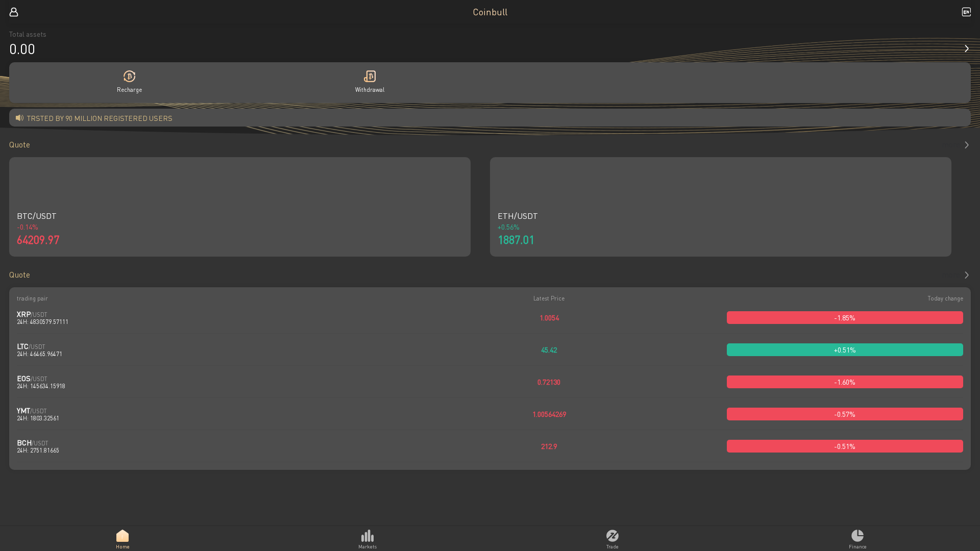Expand the first Quote section chevron
The width and height of the screenshot is (980, 551).
(966, 145)
